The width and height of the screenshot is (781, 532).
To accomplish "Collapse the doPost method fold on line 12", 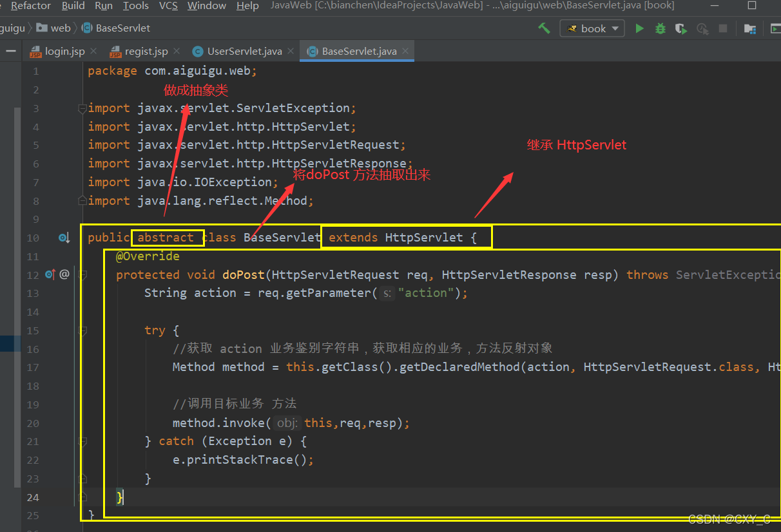I will [x=82, y=275].
